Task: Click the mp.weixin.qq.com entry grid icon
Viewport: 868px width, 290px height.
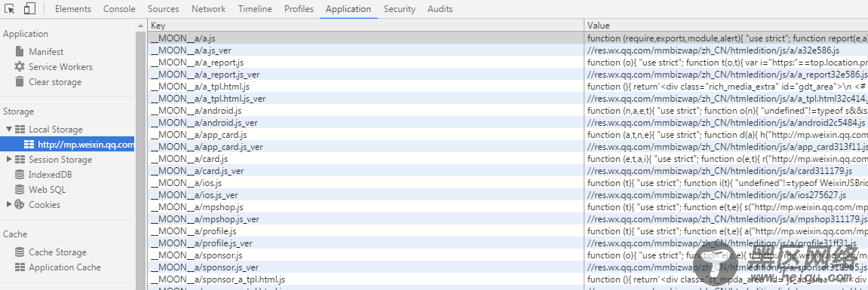Action: tap(29, 145)
